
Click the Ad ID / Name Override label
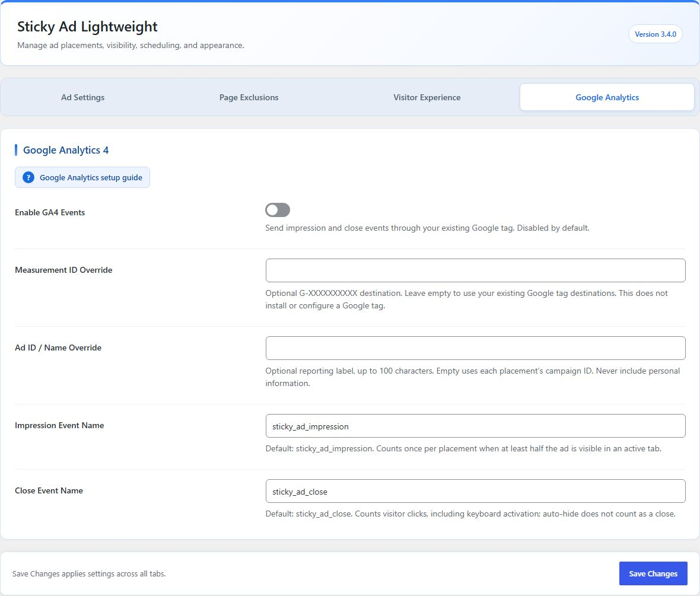tap(58, 348)
